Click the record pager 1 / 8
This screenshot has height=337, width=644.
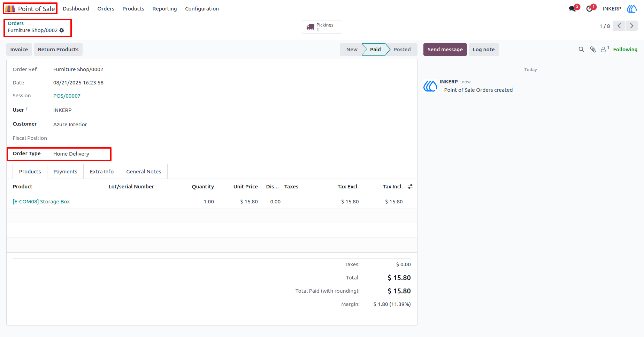(x=605, y=26)
